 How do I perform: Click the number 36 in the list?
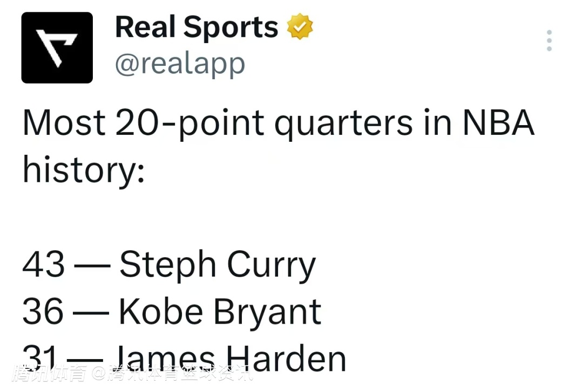(x=43, y=311)
